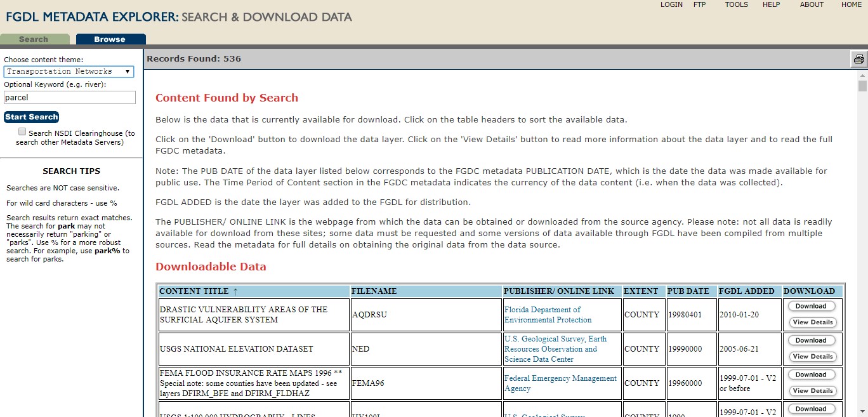The height and width of the screenshot is (417, 868).
Task: Open the ABOUT menu item
Action: [x=812, y=4]
